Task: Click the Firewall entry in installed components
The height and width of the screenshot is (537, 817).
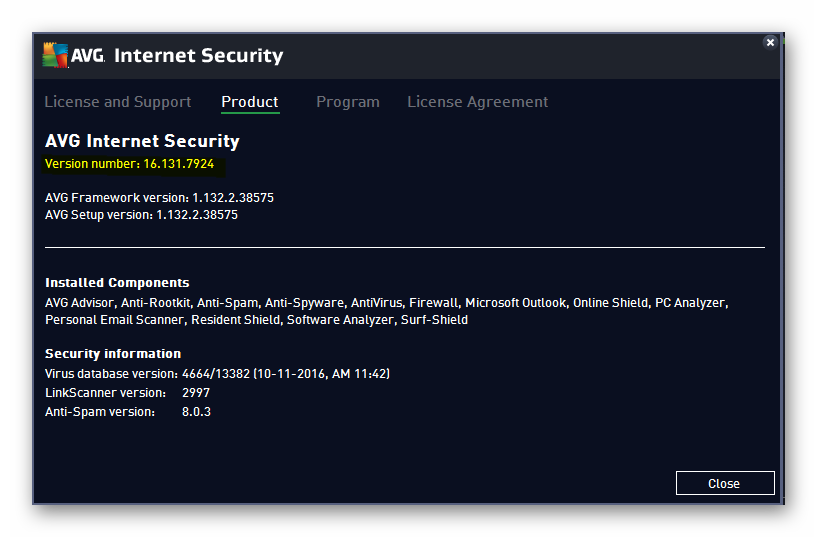Action: (x=434, y=303)
